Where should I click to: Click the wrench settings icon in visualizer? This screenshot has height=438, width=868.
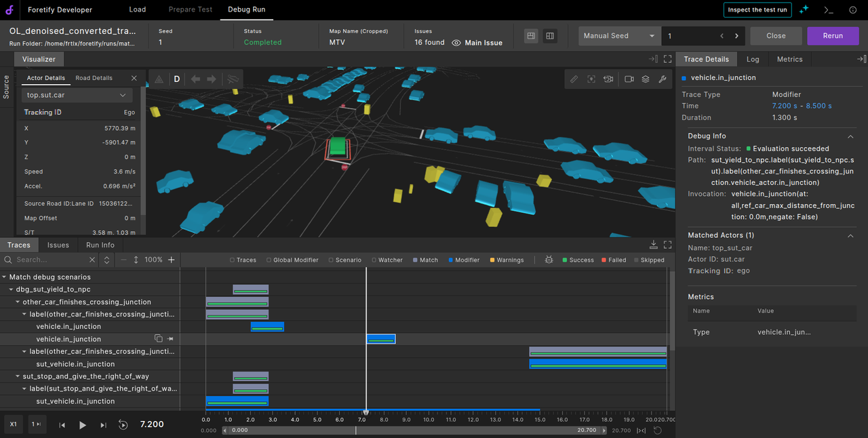[x=663, y=79]
